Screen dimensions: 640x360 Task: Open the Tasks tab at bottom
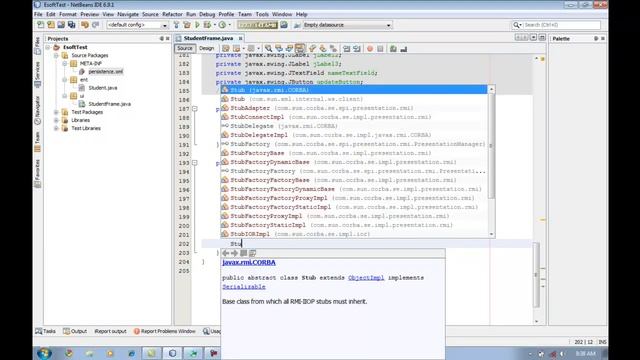point(45,331)
